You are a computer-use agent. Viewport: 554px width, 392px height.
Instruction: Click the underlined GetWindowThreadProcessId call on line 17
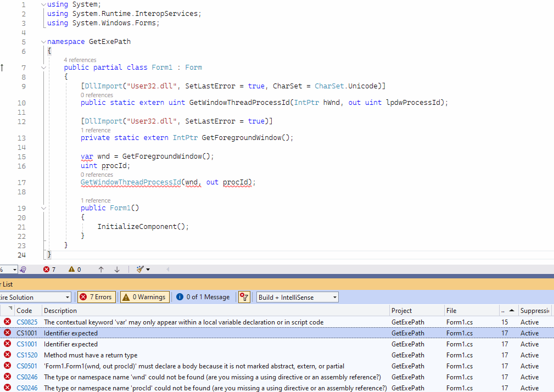131,182
